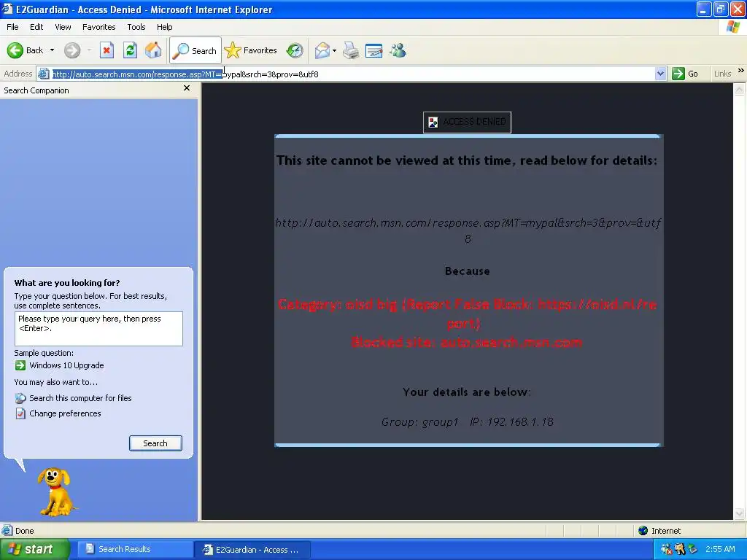Open the Tools menu

(x=136, y=27)
